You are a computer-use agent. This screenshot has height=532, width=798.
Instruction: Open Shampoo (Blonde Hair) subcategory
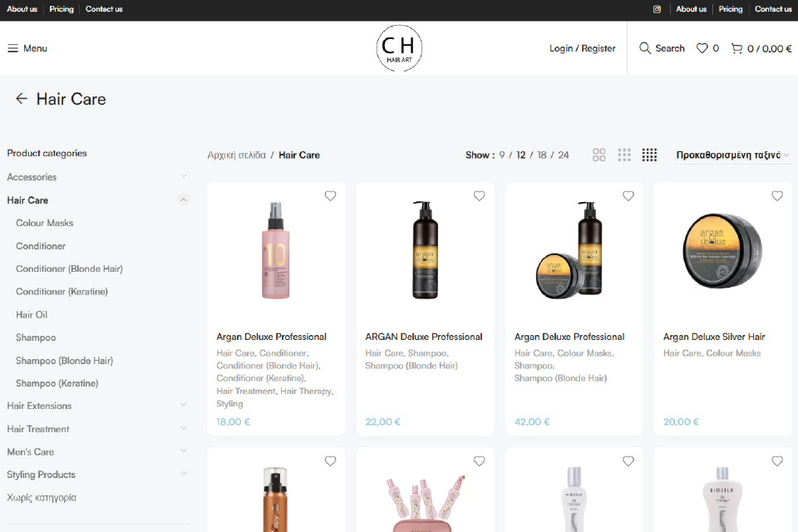point(64,361)
